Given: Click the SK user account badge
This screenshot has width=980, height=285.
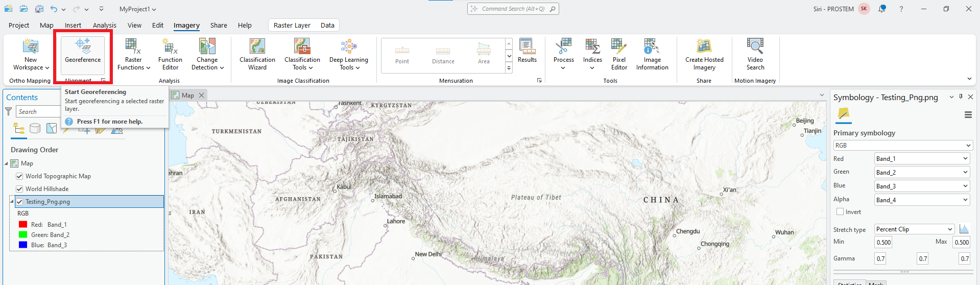Looking at the screenshot, I should pyautogui.click(x=864, y=9).
